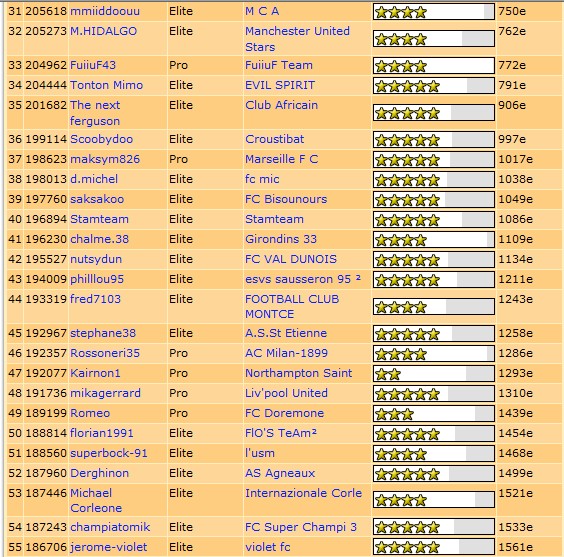The width and height of the screenshot is (564, 557).
Task: Visit maksym826 profile
Action: pyautogui.click(x=105, y=159)
